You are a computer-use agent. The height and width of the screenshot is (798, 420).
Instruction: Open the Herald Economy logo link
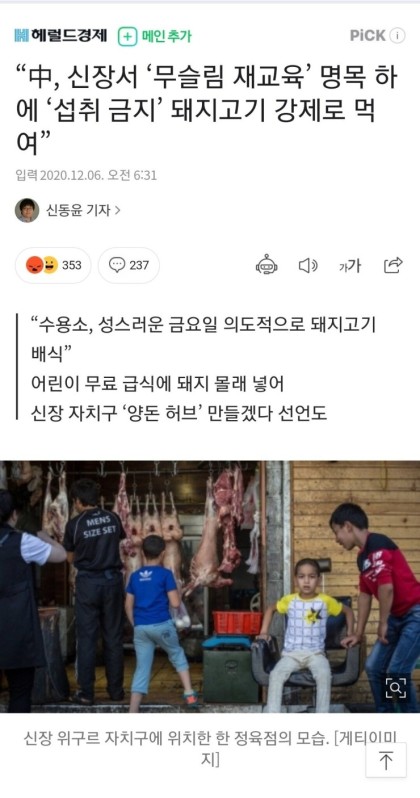[60, 36]
